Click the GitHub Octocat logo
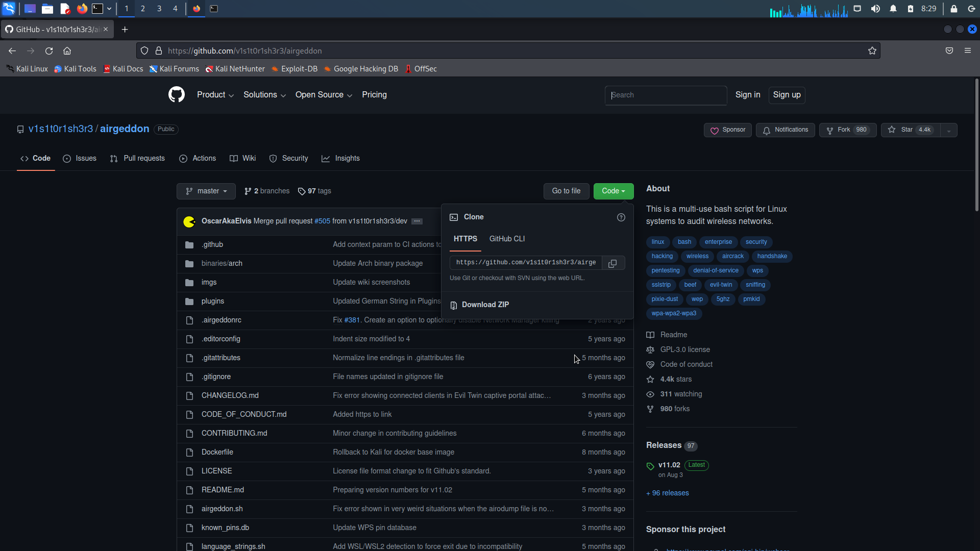Screen dimensions: 980x551 177,95
